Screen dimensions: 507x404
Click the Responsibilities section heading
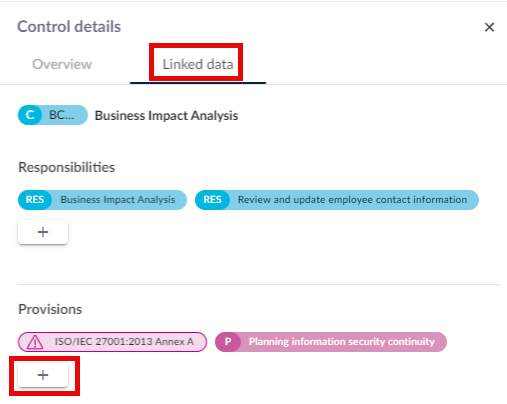pyautogui.click(x=66, y=167)
